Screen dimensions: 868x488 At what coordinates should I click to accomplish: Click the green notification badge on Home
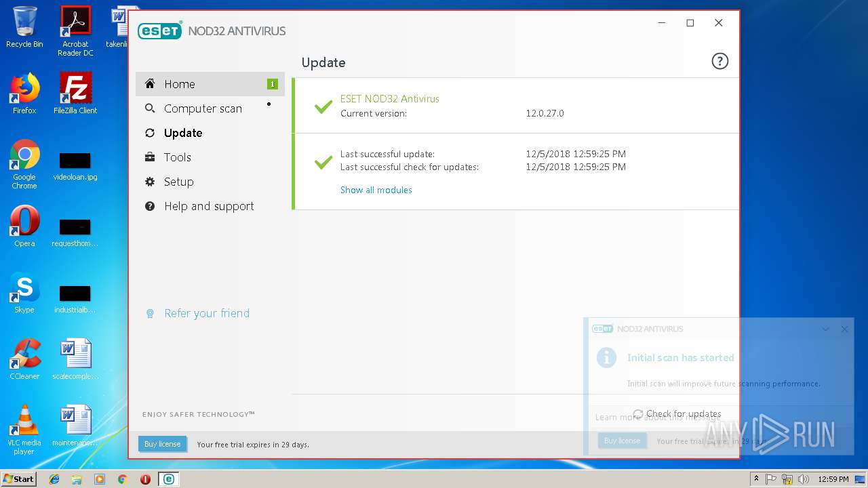point(272,84)
